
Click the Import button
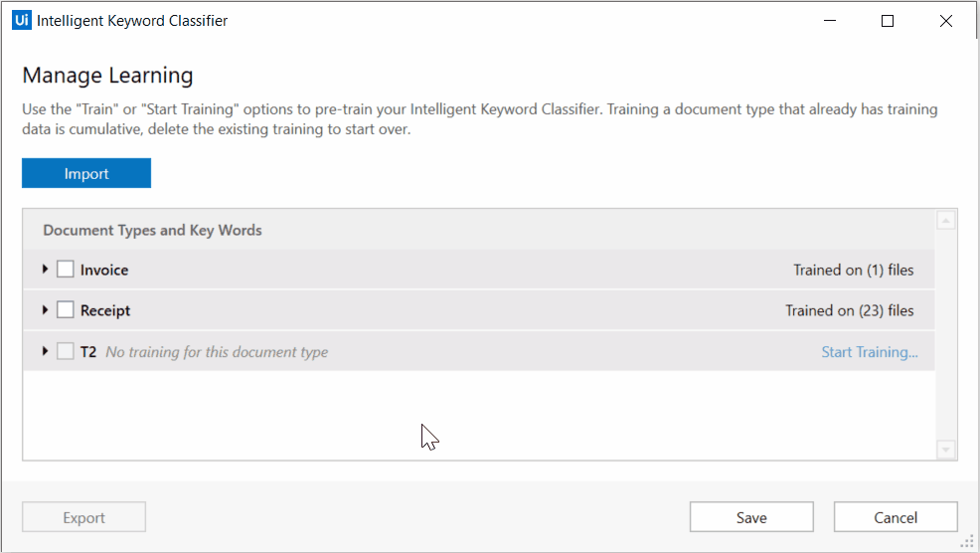86,173
